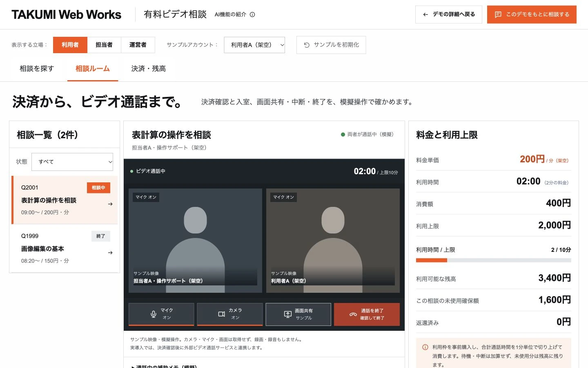Open the サンプルアカウント dropdown

254,45
